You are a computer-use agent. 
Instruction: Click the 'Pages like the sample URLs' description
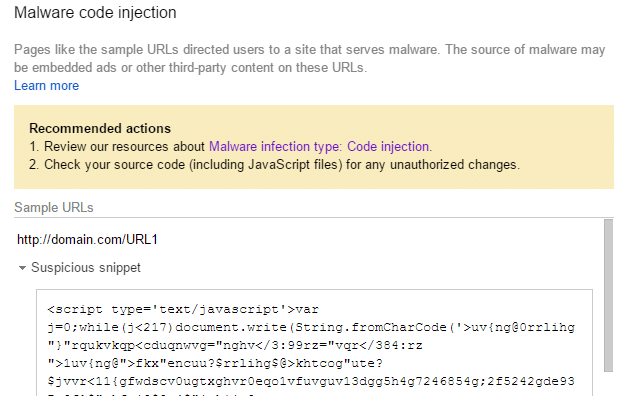pyautogui.click(x=309, y=58)
